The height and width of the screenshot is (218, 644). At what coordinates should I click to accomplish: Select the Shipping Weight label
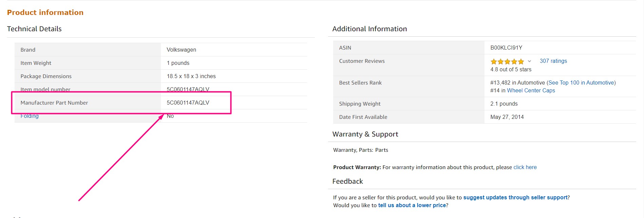pyautogui.click(x=360, y=104)
